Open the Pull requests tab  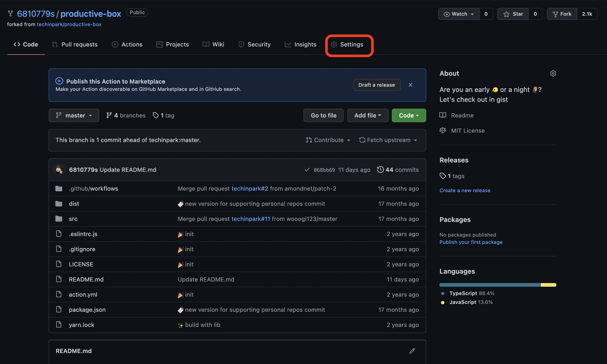tap(74, 44)
